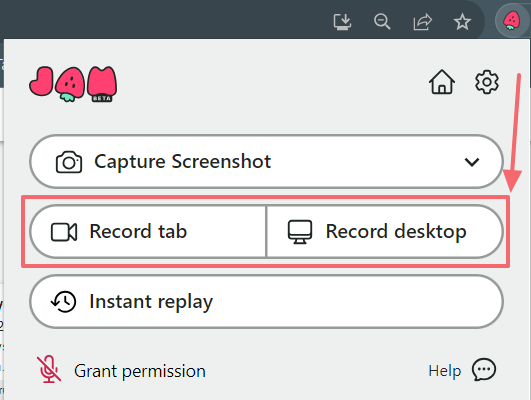The width and height of the screenshot is (531, 400).
Task: Open the Jam home icon
Action: (x=442, y=82)
